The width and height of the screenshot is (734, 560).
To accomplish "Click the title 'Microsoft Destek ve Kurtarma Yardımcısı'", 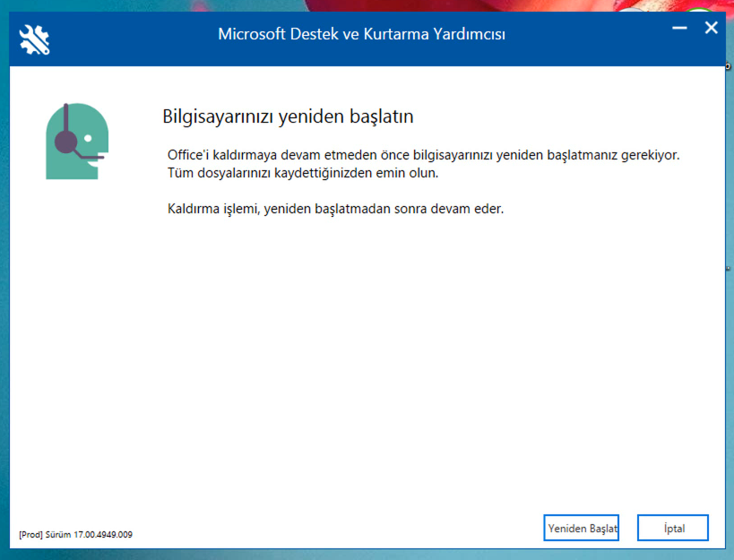I will pos(362,35).
